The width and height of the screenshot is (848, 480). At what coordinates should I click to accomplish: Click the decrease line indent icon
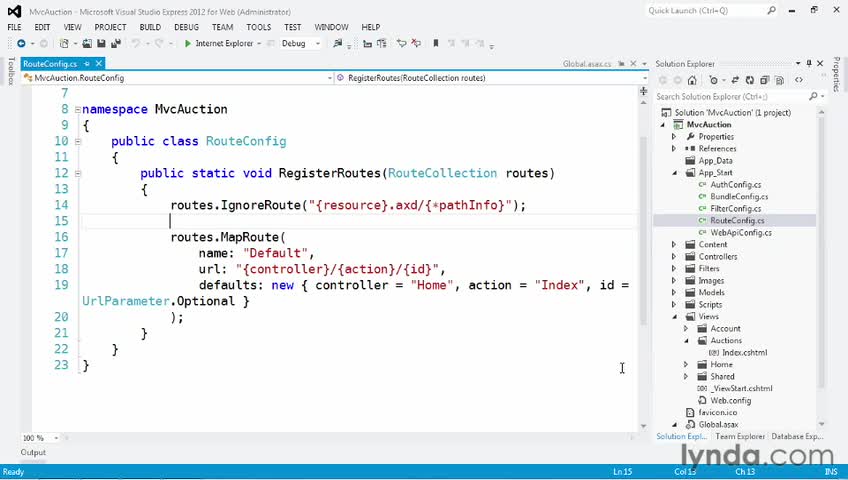point(367,43)
